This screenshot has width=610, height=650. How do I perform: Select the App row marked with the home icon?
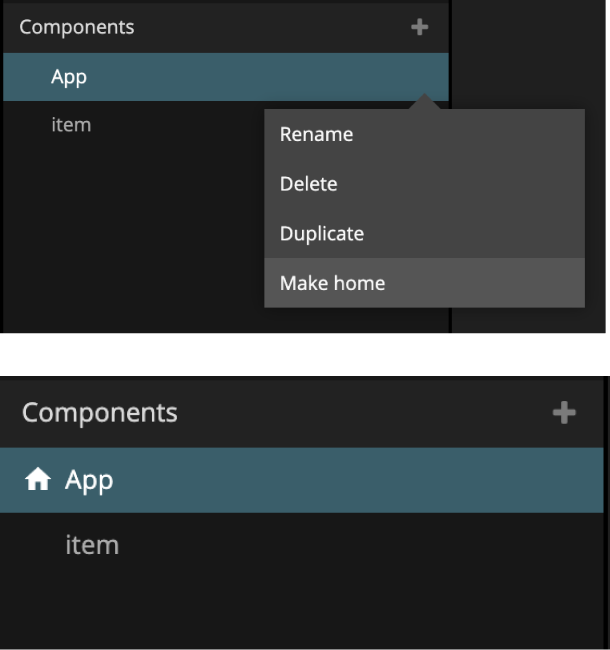[x=300, y=480]
